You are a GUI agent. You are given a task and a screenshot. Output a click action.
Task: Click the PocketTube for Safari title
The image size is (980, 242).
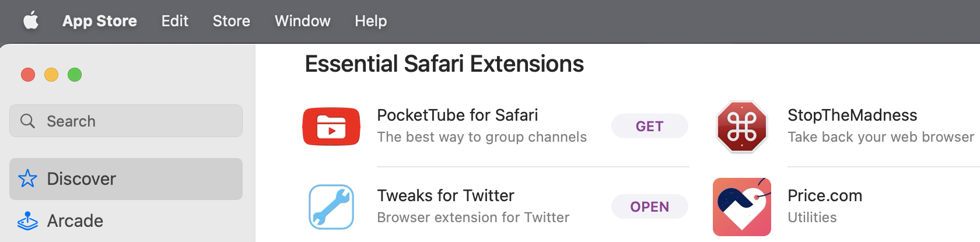(x=457, y=115)
